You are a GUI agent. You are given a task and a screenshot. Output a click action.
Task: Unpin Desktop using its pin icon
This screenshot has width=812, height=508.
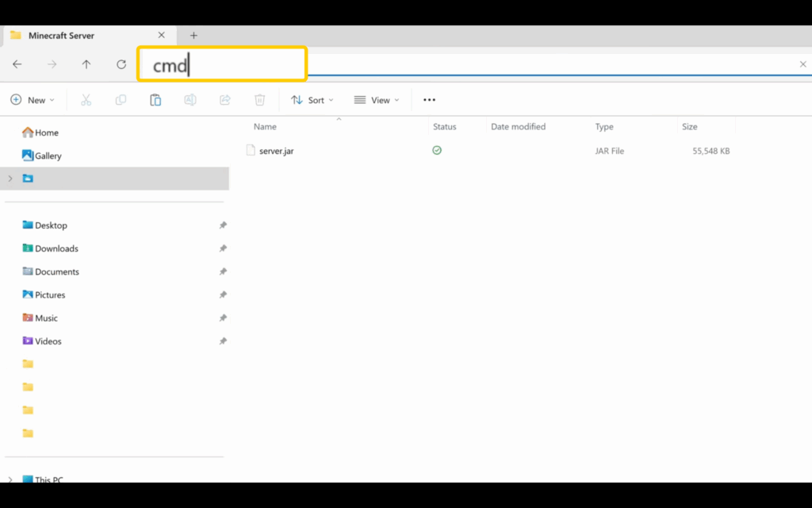tap(223, 225)
